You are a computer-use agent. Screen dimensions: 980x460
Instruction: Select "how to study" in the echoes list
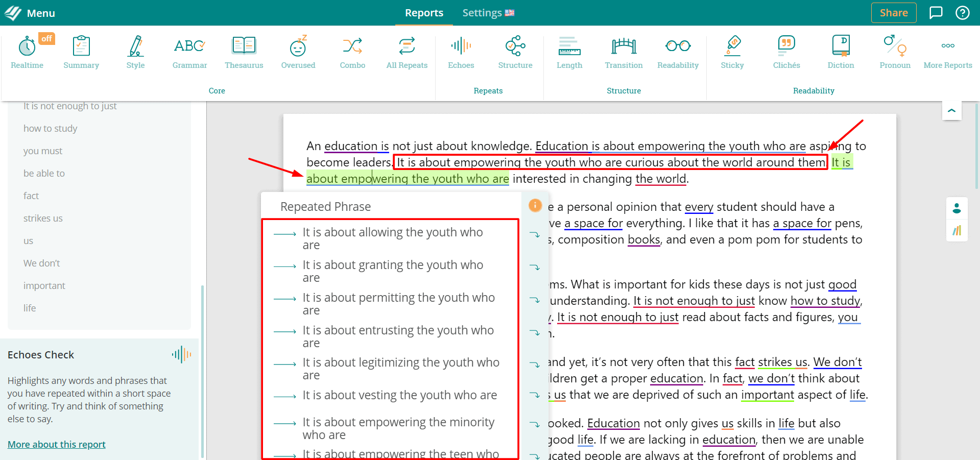pyautogui.click(x=51, y=129)
